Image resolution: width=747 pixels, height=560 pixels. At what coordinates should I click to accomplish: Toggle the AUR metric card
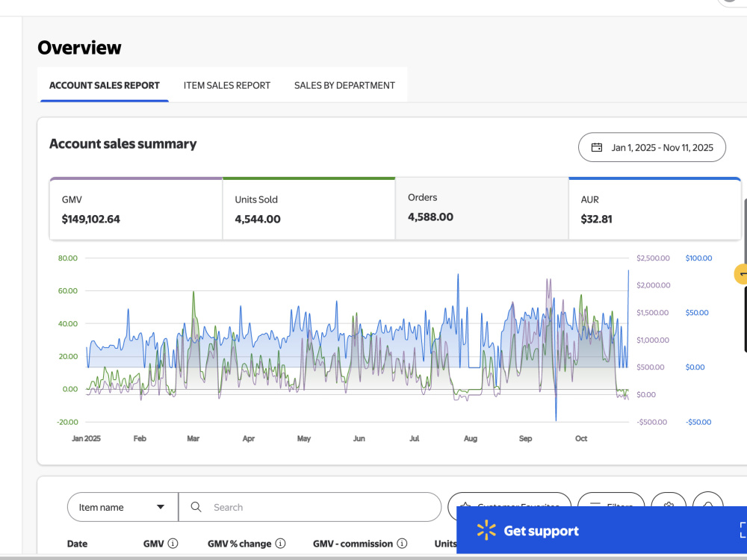pyautogui.click(x=654, y=208)
